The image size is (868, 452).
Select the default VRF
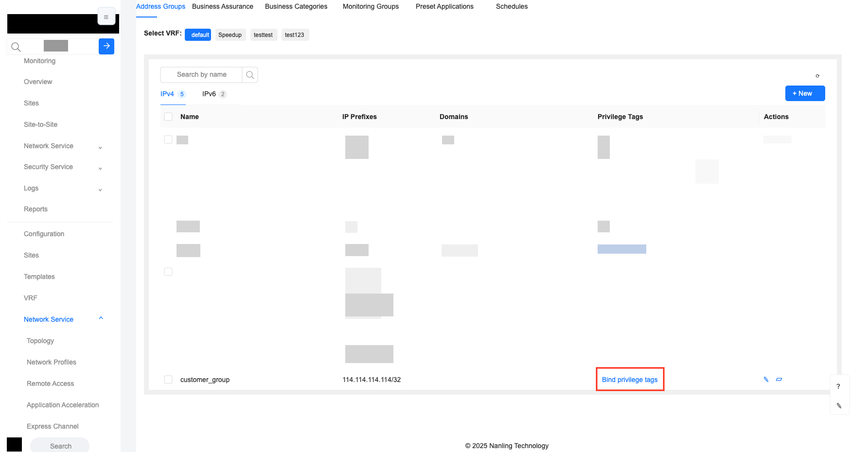[x=198, y=35]
